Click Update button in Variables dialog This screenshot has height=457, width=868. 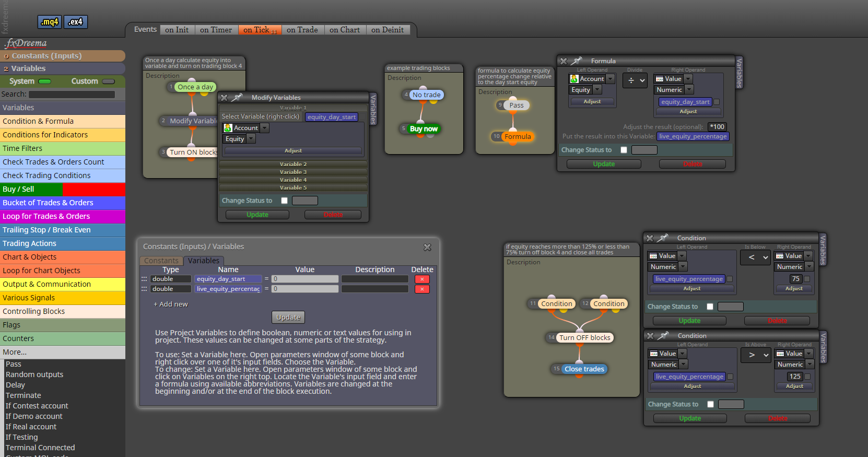(x=288, y=317)
